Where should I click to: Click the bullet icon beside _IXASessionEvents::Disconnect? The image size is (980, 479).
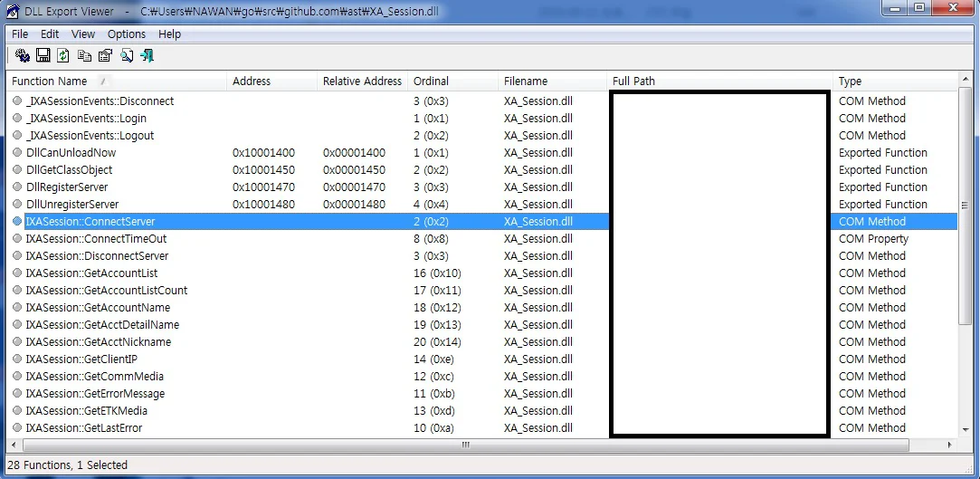(x=17, y=101)
